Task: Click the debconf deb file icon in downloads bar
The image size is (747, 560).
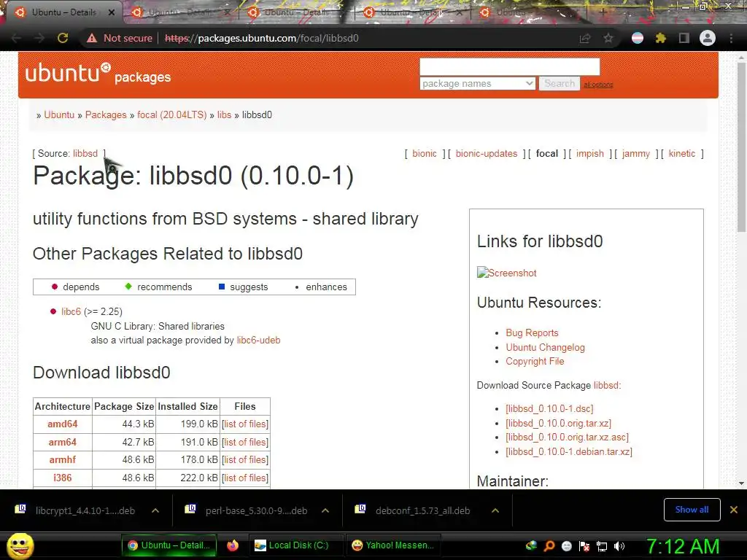Action: pyautogui.click(x=360, y=510)
